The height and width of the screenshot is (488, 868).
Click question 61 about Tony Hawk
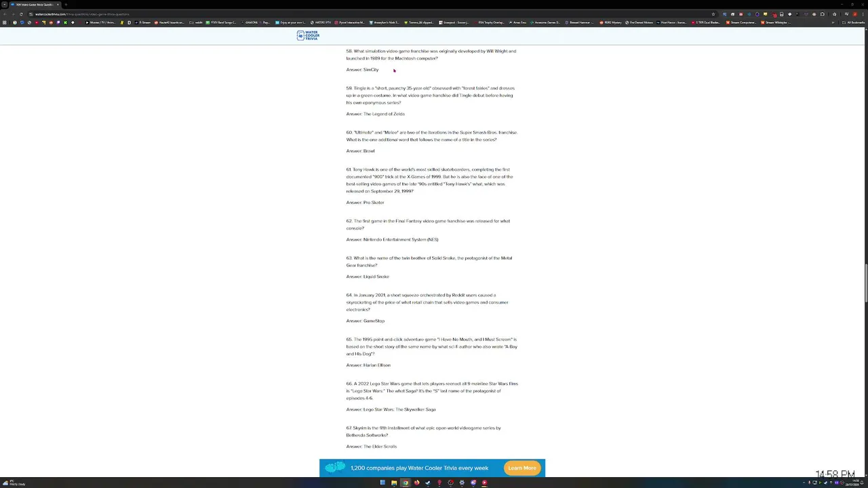tap(430, 180)
